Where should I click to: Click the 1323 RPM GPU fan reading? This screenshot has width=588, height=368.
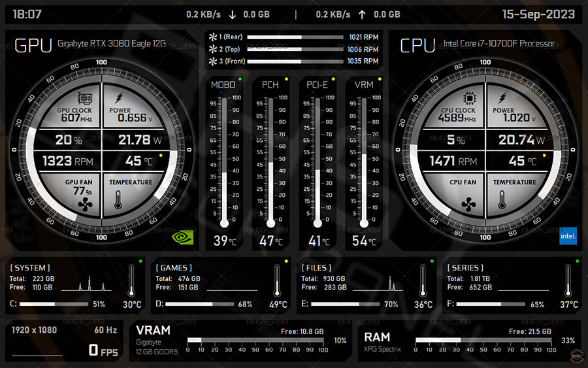click(68, 161)
